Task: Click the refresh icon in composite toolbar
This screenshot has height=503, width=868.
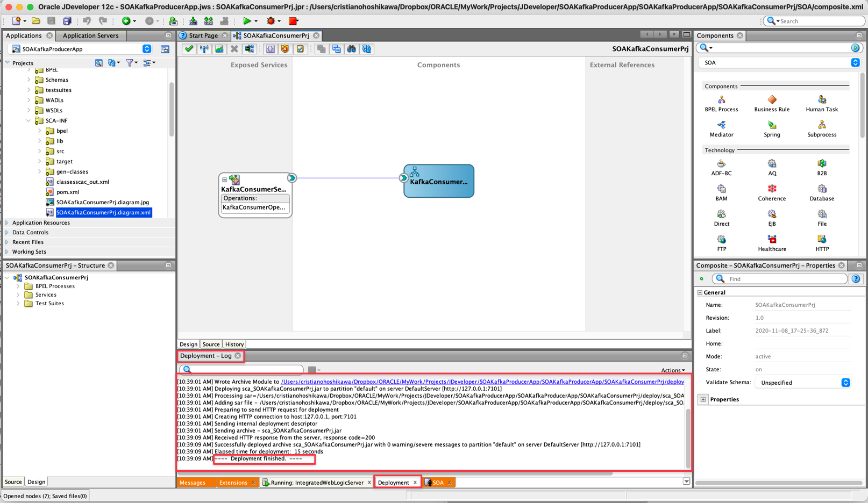Action: click(367, 49)
